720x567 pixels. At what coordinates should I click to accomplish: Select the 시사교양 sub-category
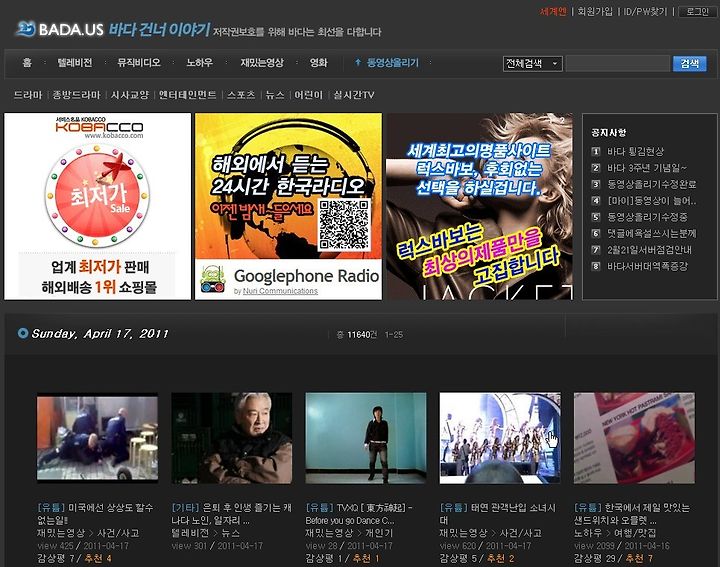[130, 95]
